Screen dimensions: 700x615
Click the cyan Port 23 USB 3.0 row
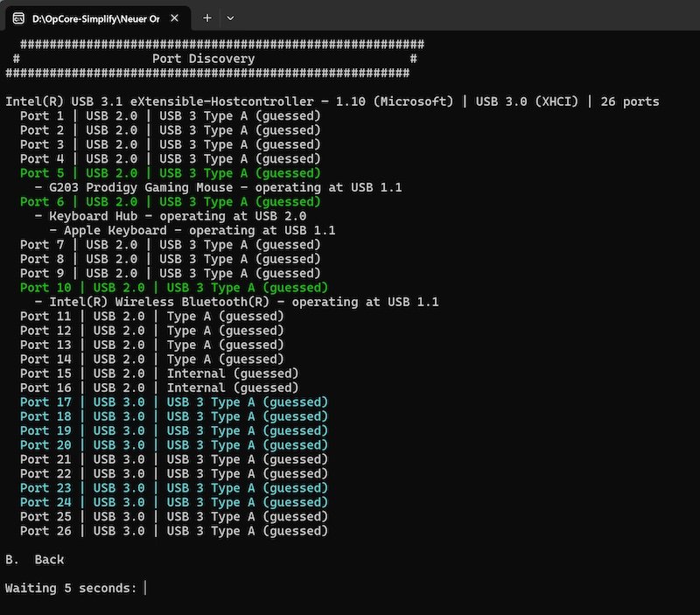point(174,488)
